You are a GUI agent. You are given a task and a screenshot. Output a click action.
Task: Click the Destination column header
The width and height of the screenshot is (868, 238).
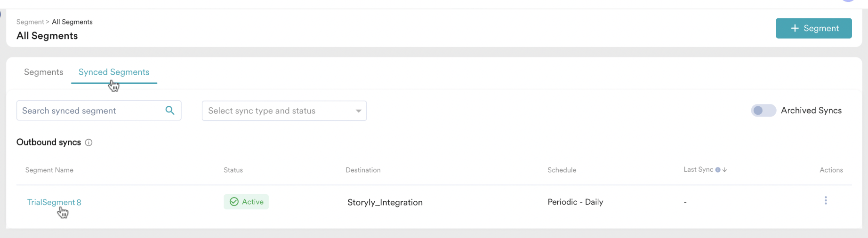pyautogui.click(x=363, y=170)
